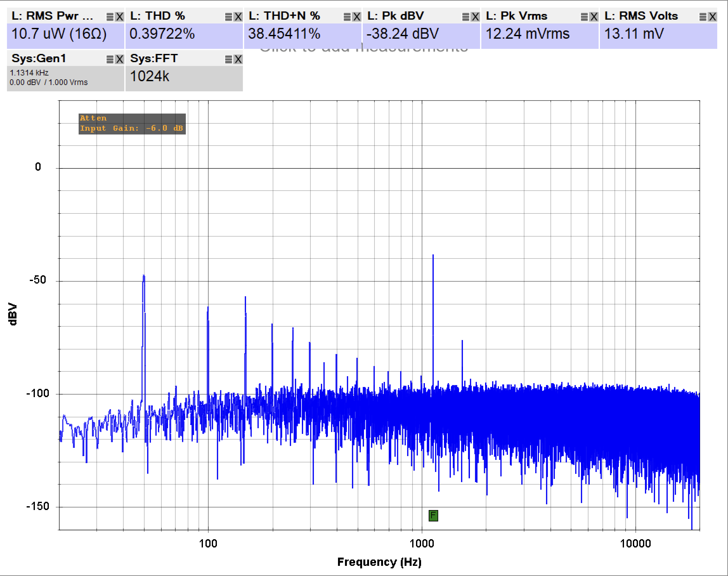Close the L: THD % measurement tile
The image size is (728, 576).
click(238, 16)
